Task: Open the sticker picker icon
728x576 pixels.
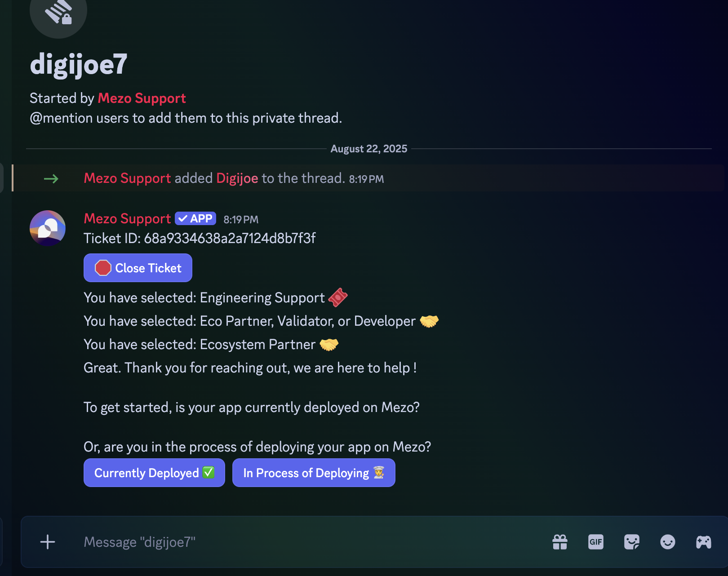Action: tap(632, 542)
